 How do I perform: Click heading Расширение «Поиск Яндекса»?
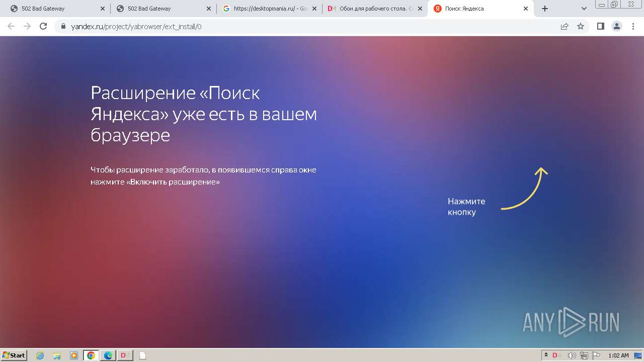click(204, 114)
